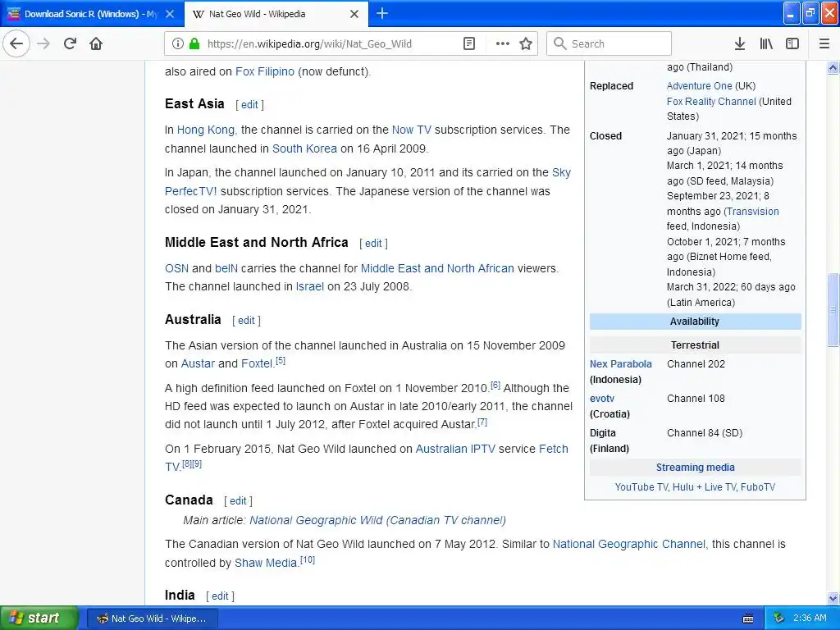This screenshot has height=630, width=840.
Task: Open National Geographic Wild Canadian channel article
Action: [x=377, y=520]
